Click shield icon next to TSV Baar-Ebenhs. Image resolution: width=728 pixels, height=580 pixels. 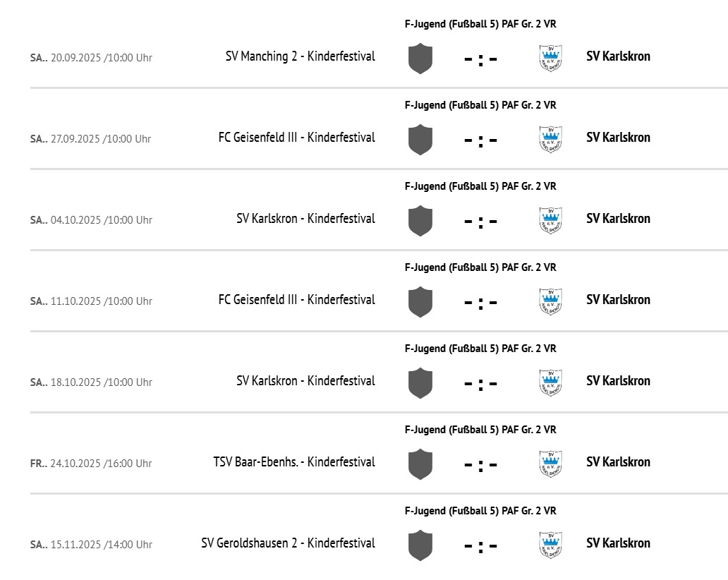(420, 464)
